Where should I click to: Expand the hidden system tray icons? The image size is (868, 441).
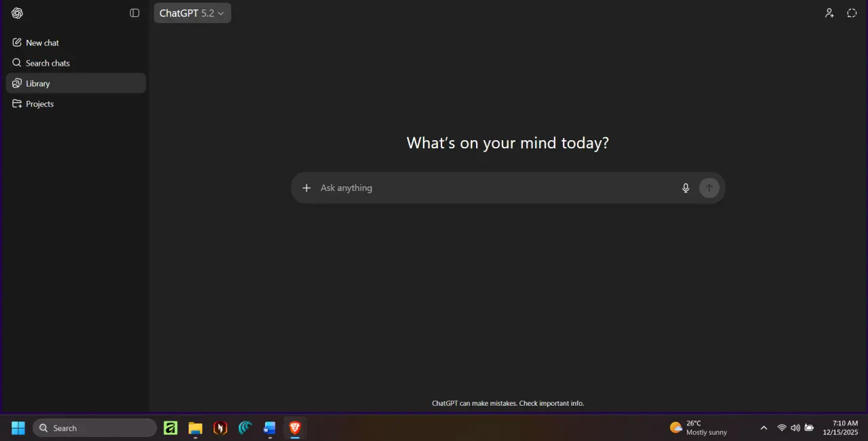click(x=764, y=428)
